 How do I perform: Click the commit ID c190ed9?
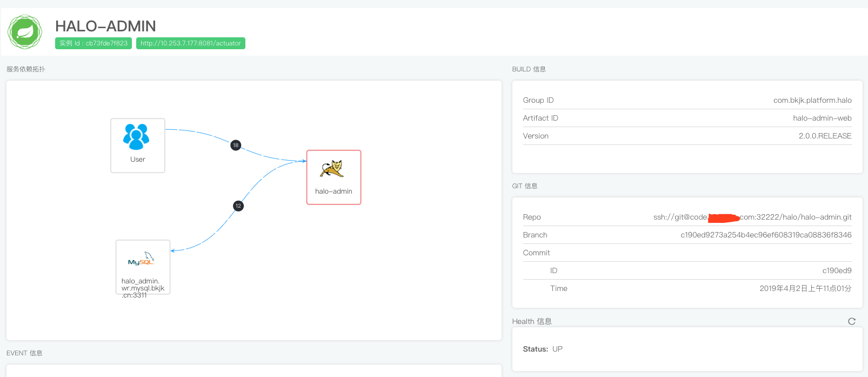point(837,270)
